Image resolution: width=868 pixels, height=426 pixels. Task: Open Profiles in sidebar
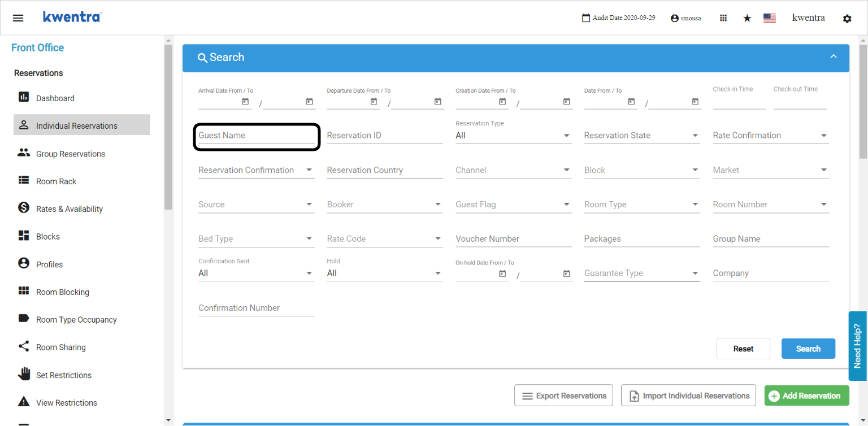click(x=82, y=264)
